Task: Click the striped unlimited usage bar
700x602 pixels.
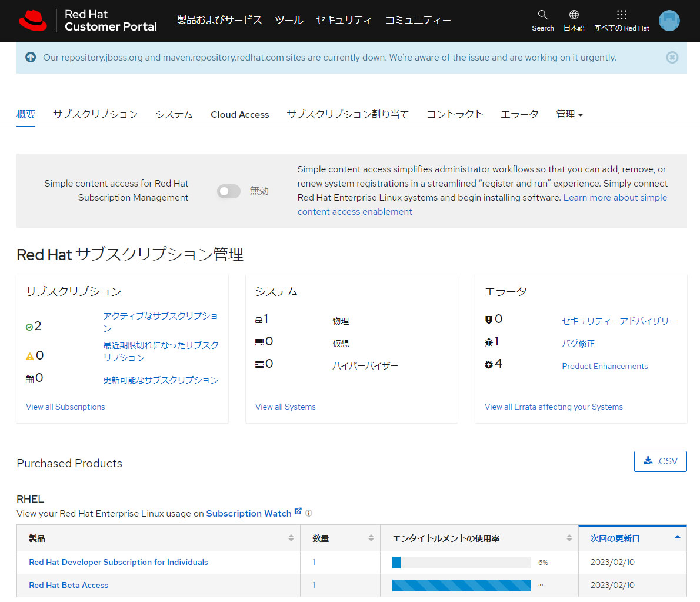Action: (462, 586)
